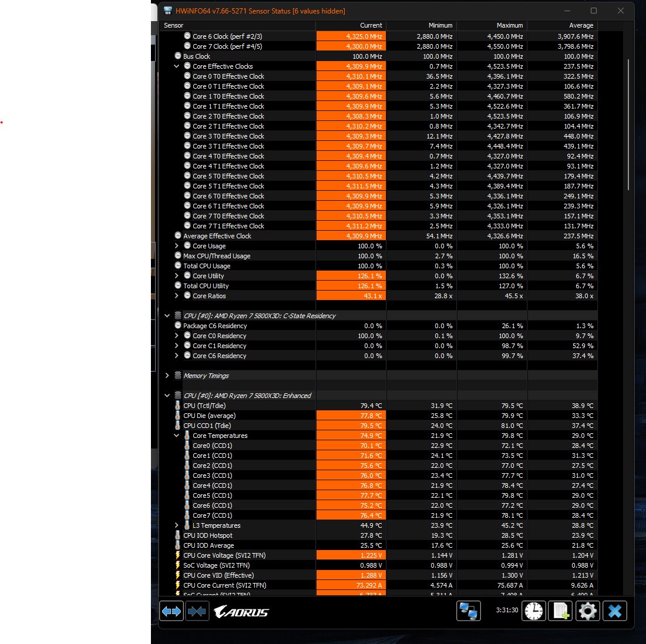Open the network remote monitoring icon
Viewport: 646px width, 644px height.
pos(469,611)
